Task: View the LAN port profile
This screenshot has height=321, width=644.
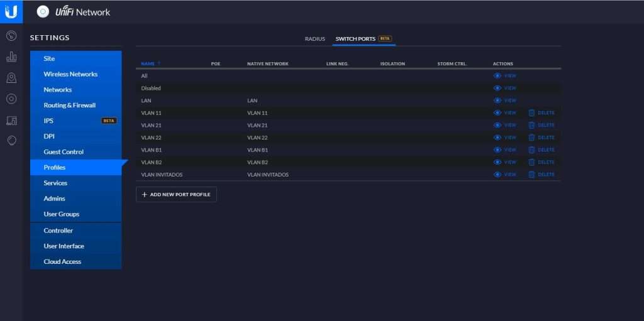Action: [x=505, y=101]
